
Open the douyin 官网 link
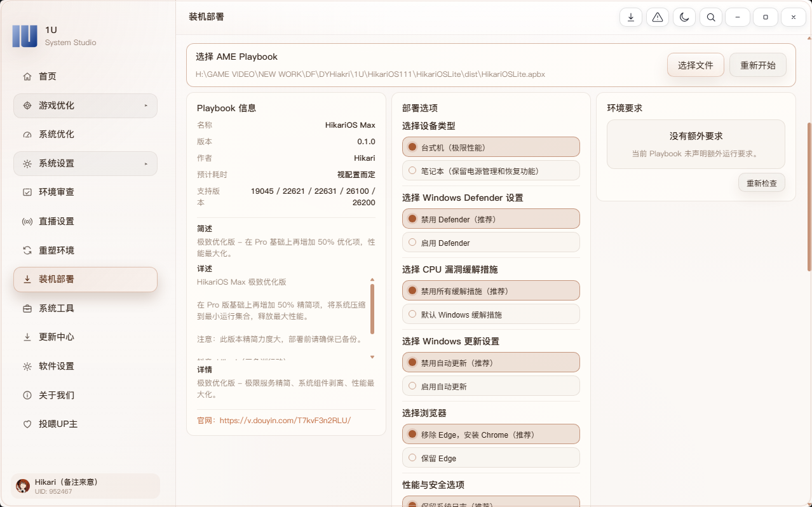[x=285, y=421]
